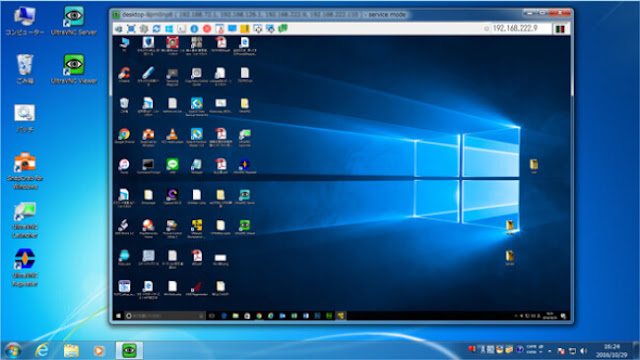Select the Recycle Bin on local desktop
Screen dimensions: 640x360
pos(24,69)
